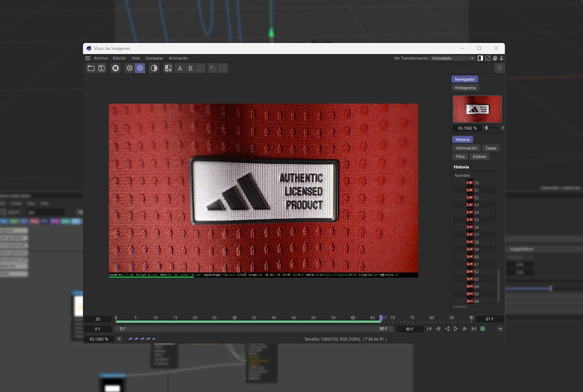
Task: Click the Nombre column header
Action: (462, 175)
